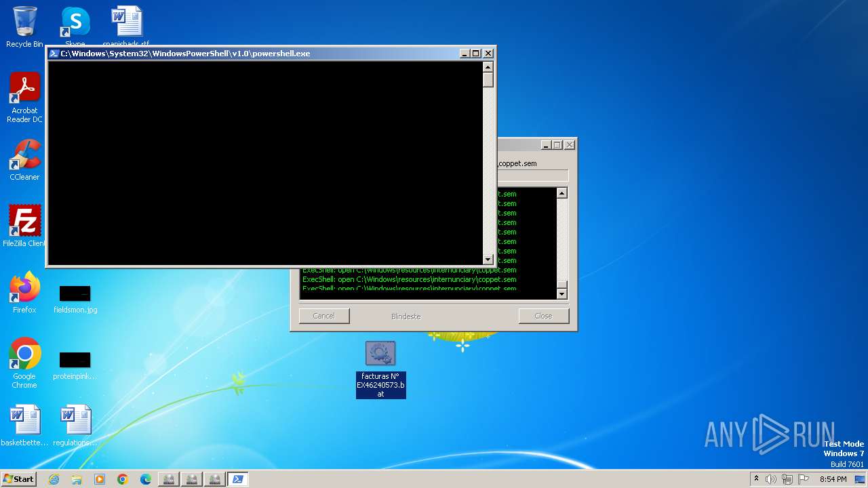Minimize the installer window
This screenshot has height=488, width=868.
pyautogui.click(x=546, y=145)
